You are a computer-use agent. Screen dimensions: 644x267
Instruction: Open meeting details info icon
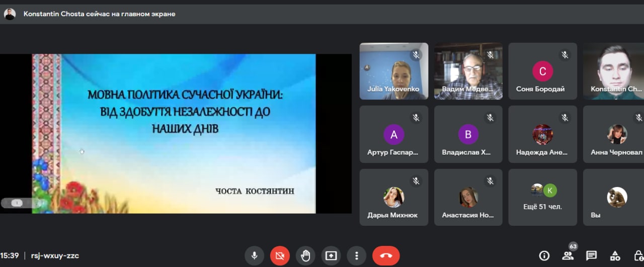544,256
